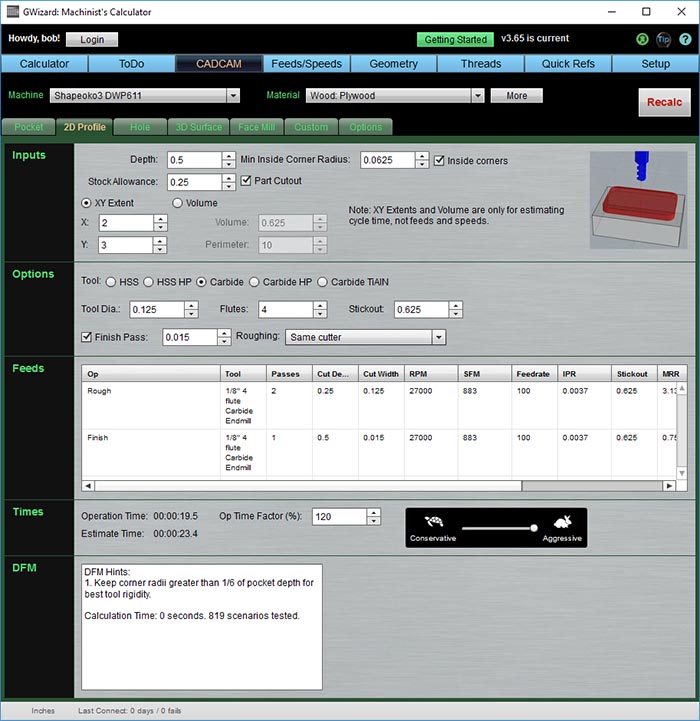Click the rabbit Aggressive icon
The width and height of the screenshot is (700, 721).
(x=562, y=522)
